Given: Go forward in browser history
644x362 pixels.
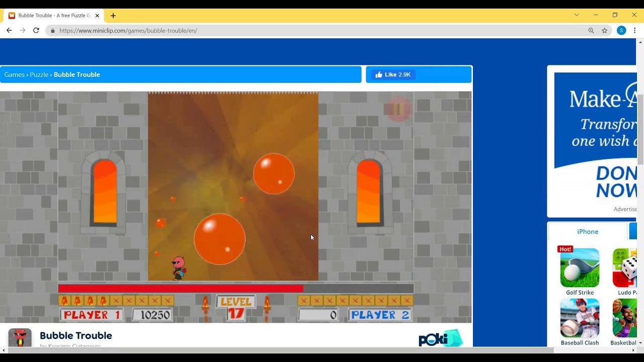Looking at the screenshot, I should (x=23, y=30).
